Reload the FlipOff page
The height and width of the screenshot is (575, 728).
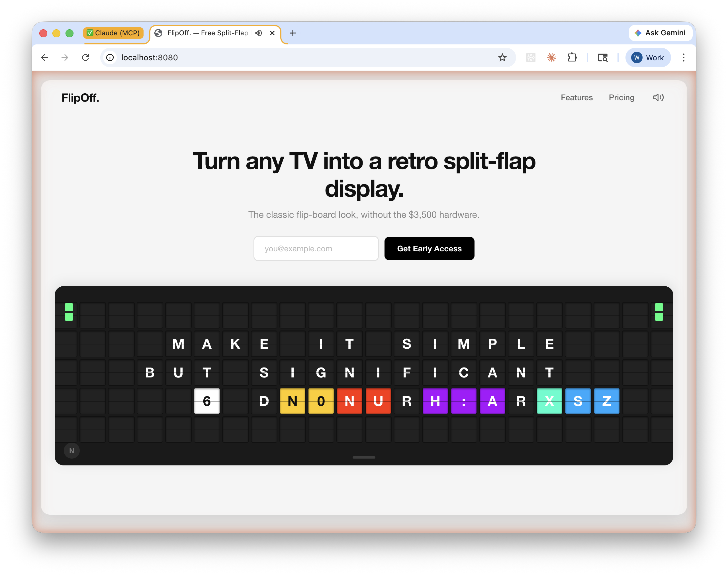tap(85, 57)
